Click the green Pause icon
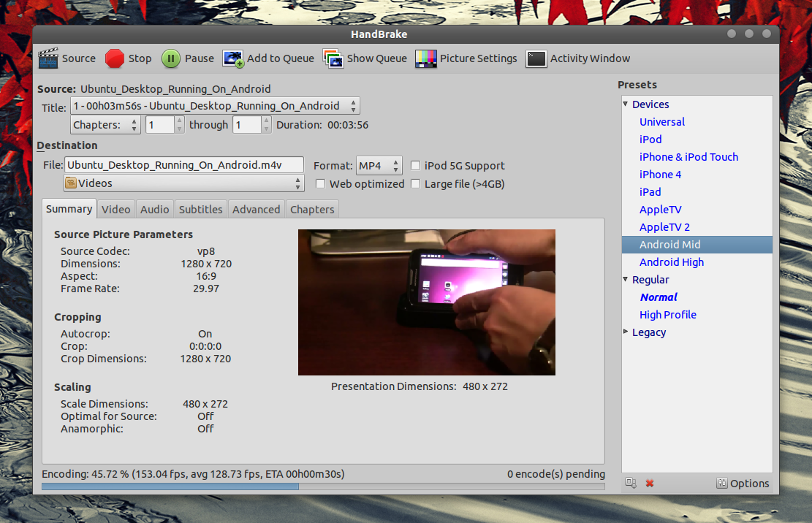The image size is (812, 523). (171, 58)
